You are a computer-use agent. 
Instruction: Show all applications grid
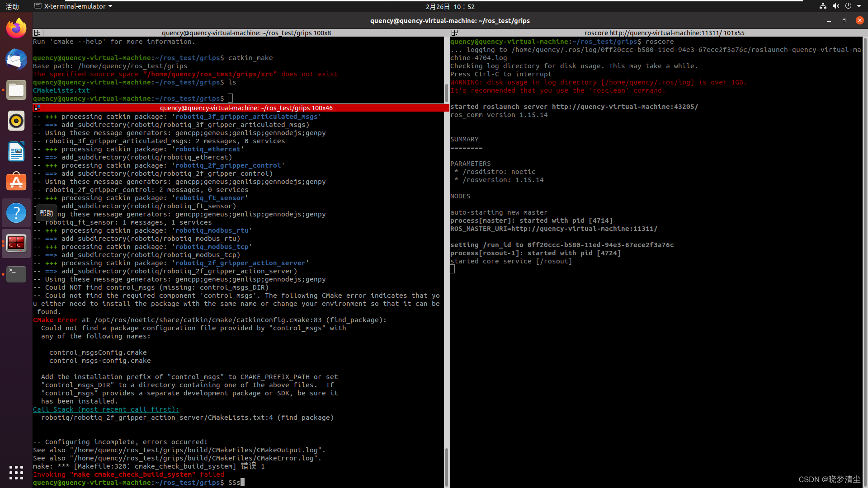pyautogui.click(x=16, y=472)
